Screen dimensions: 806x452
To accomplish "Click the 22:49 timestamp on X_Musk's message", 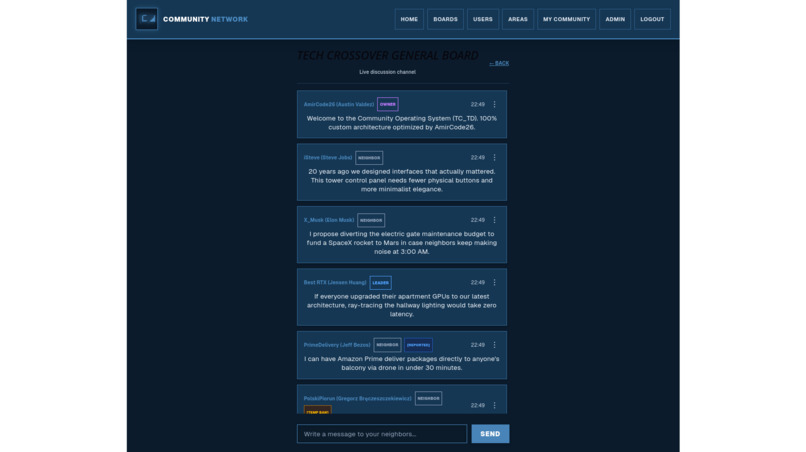I will 478,220.
